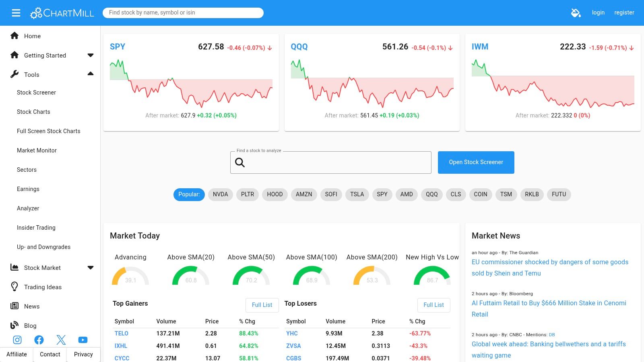The height and width of the screenshot is (362, 644).
Task: Click the register link
Action: coord(624,12)
